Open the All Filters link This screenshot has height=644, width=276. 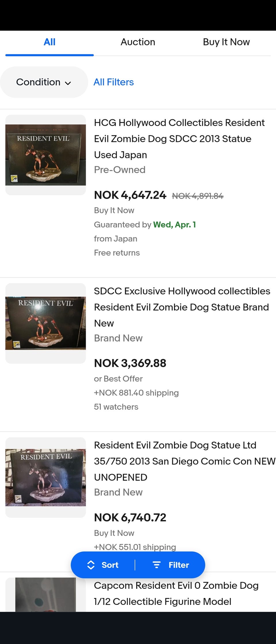pos(114,82)
